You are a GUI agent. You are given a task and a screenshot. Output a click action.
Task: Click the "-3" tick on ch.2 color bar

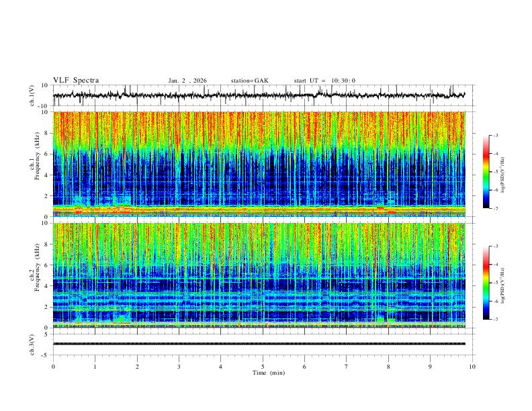[495, 246]
